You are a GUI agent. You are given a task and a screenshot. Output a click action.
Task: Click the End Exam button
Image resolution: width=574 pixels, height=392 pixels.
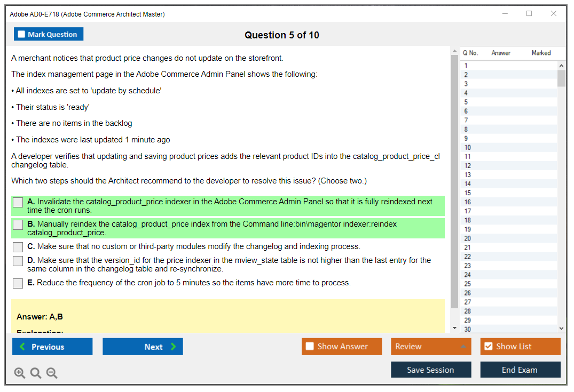pyautogui.click(x=520, y=370)
